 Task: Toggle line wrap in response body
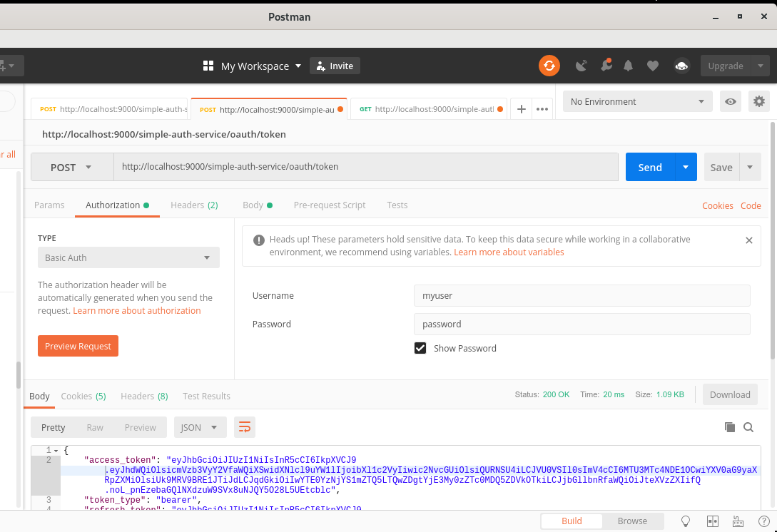pos(244,427)
